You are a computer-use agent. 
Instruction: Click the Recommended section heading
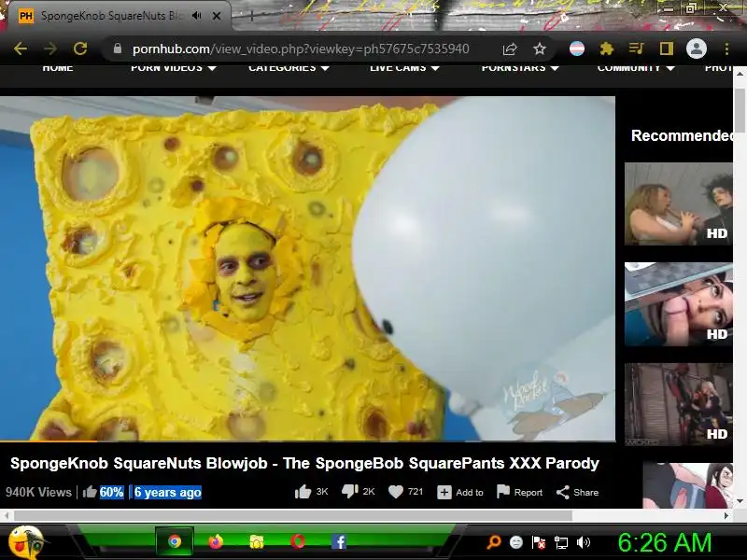(x=682, y=135)
